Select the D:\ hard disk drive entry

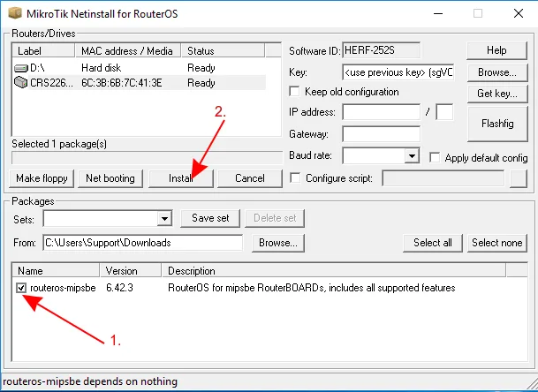tap(40, 67)
